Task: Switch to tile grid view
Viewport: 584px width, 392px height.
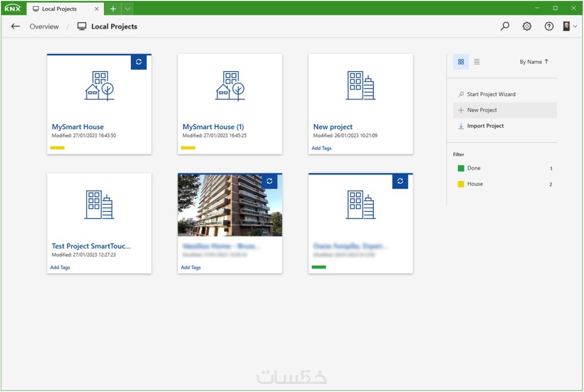Action: [461, 62]
